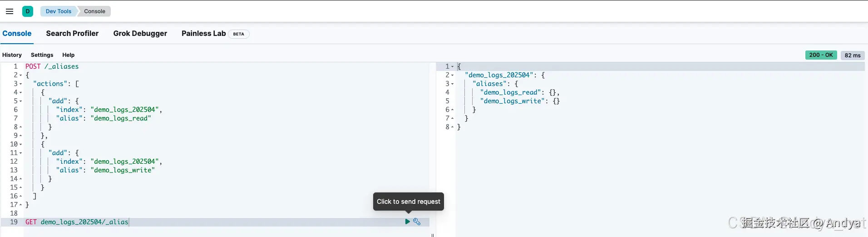Screen dimensions: 868x237
Task: Collapse editor "add" fold arrow on line 5
Action: [x=20, y=101]
